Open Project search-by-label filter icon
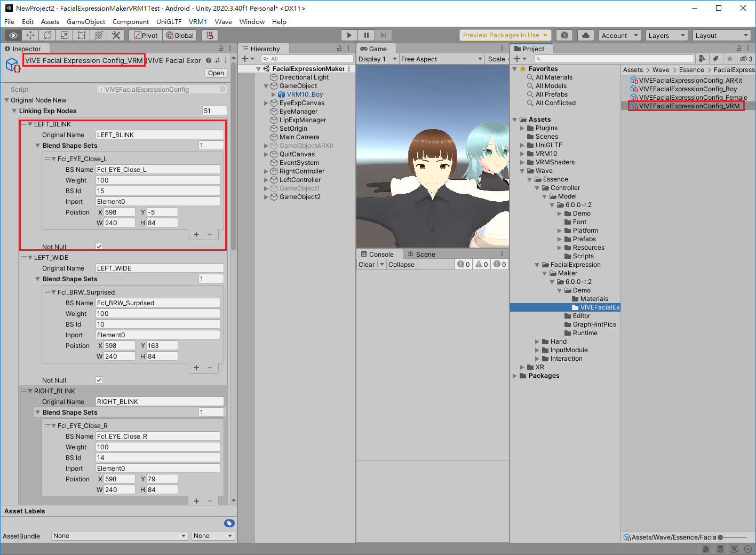This screenshot has width=756, height=555. pyautogui.click(x=716, y=59)
